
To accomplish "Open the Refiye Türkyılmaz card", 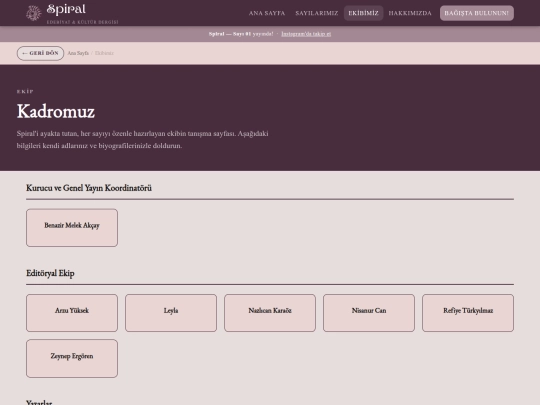I will [468, 313].
